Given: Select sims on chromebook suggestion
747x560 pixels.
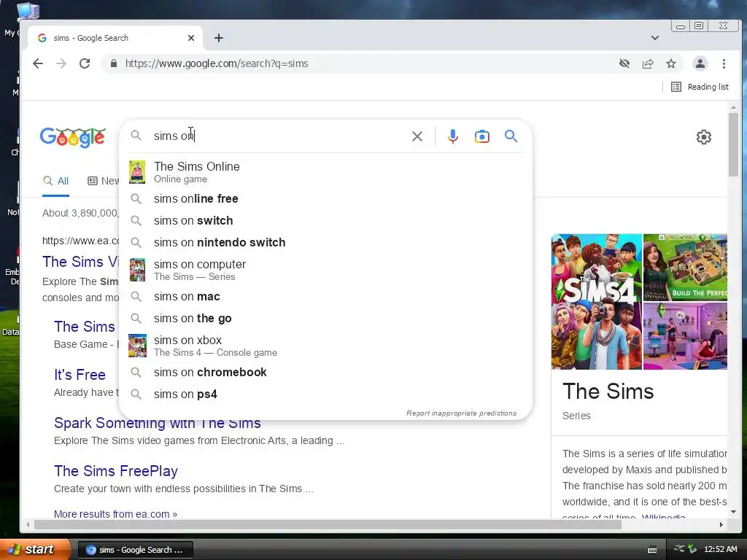Looking at the screenshot, I should (x=325, y=373).
